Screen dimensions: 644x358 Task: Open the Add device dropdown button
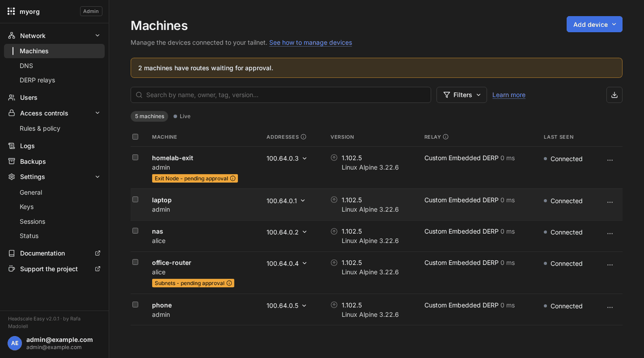pos(595,24)
